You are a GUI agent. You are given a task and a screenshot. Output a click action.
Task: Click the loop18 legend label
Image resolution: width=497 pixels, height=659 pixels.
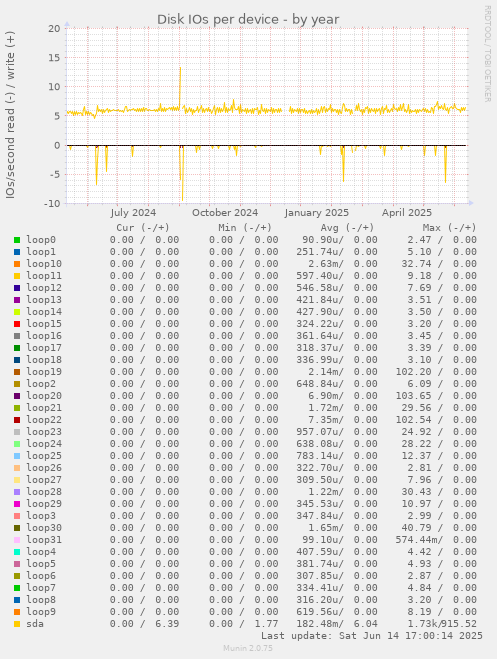point(44,360)
